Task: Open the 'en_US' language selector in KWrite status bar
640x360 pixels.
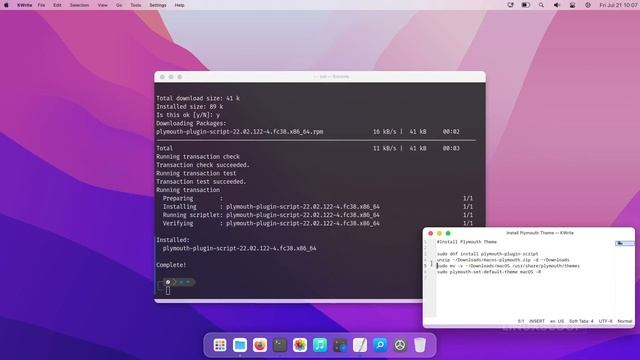Action: pos(557,321)
